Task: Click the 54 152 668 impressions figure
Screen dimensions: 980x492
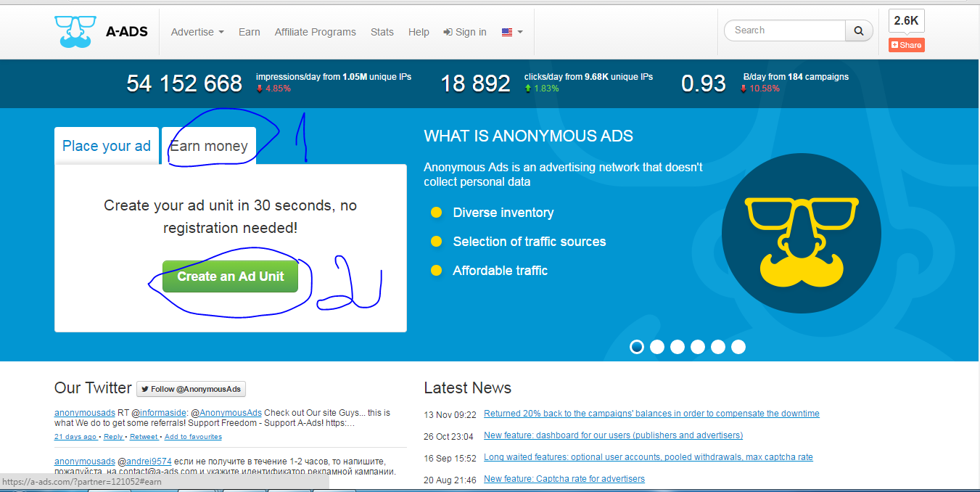Action: 184,83
